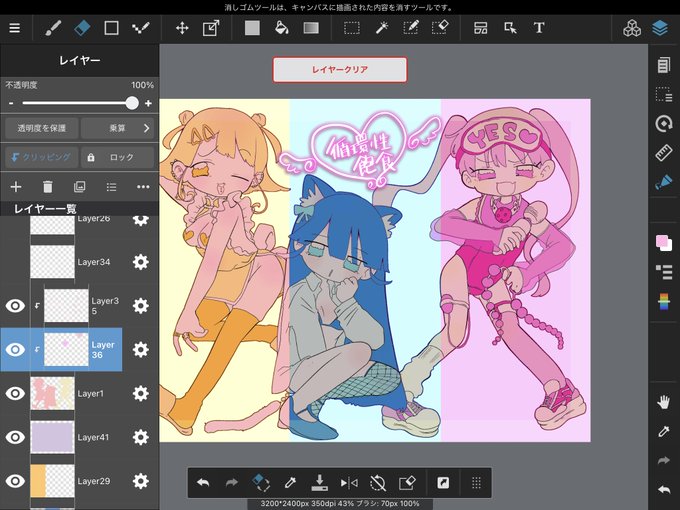Open the pen settings in right sidebar
680x510 pixels.
point(664,182)
